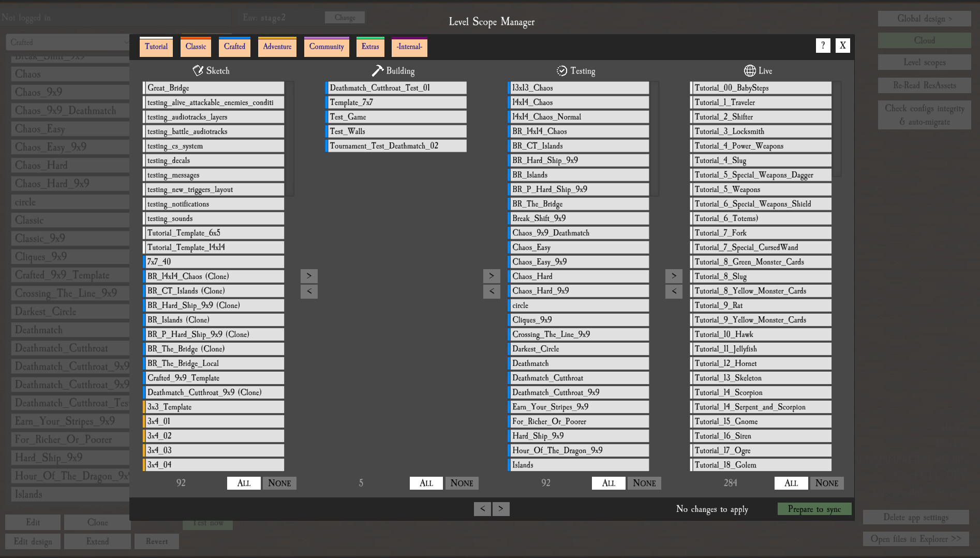Image resolution: width=980 pixels, height=558 pixels.
Task: Switch to the Community tab
Action: [x=326, y=47]
